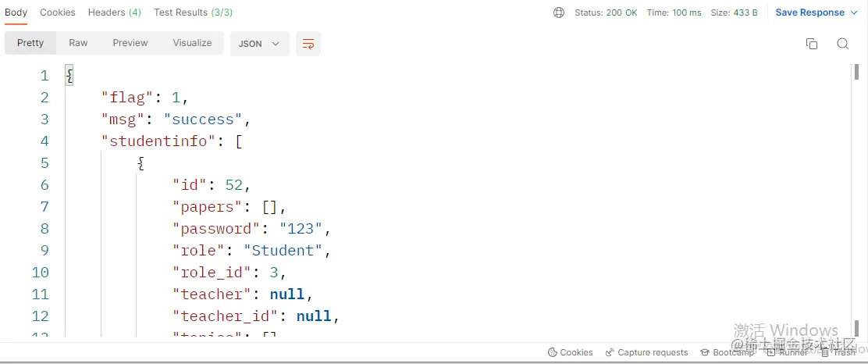Open Bootcamp in the footer
The image size is (868, 364).
[727, 352]
